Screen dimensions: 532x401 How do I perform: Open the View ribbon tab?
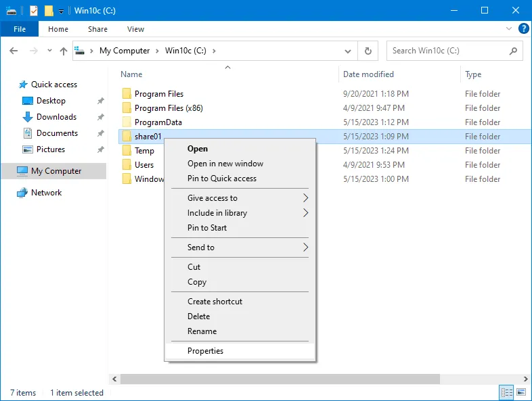coord(135,29)
